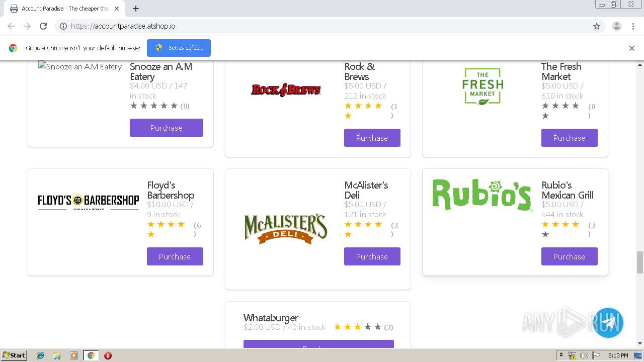The height and width of the screenshot is (362, 644).
Task: Open the McAlister's Deli logo image
Action: point(286,229)
